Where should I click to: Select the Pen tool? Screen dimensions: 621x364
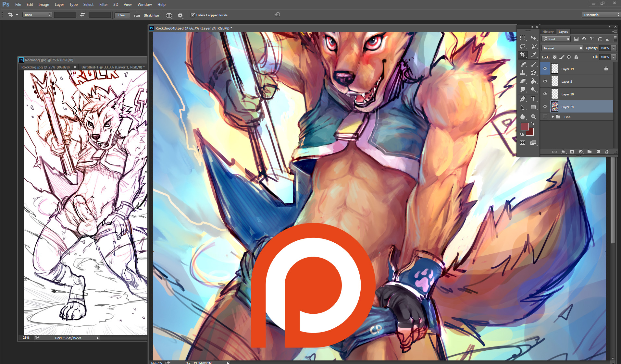[523, 99]
